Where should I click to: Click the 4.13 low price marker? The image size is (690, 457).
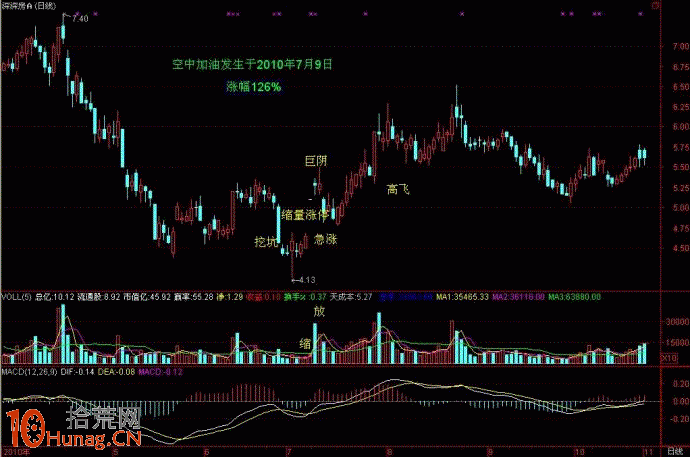(x=307, y=280)
